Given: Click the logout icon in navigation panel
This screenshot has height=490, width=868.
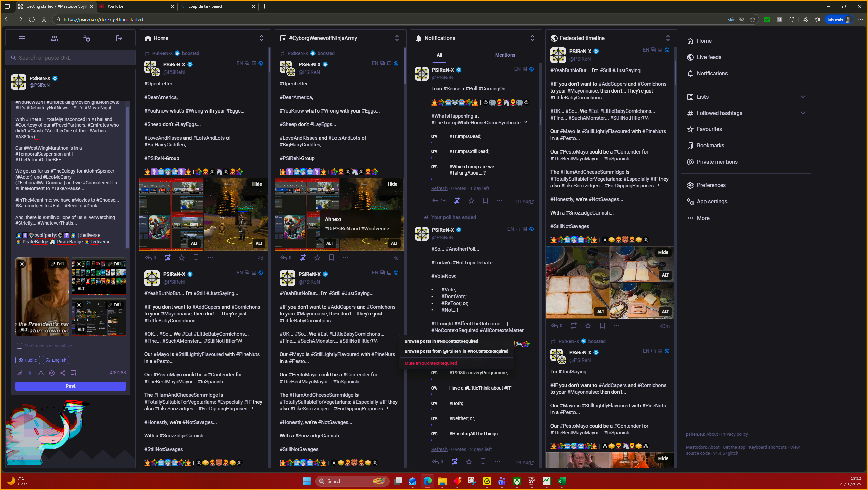Looking at the screenshot, I should tap(119, 38).
